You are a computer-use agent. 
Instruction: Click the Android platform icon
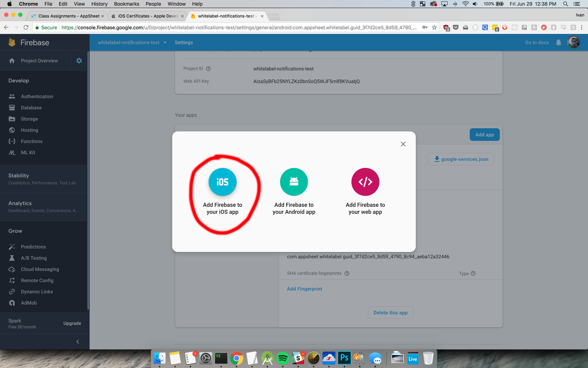[294, 182]
